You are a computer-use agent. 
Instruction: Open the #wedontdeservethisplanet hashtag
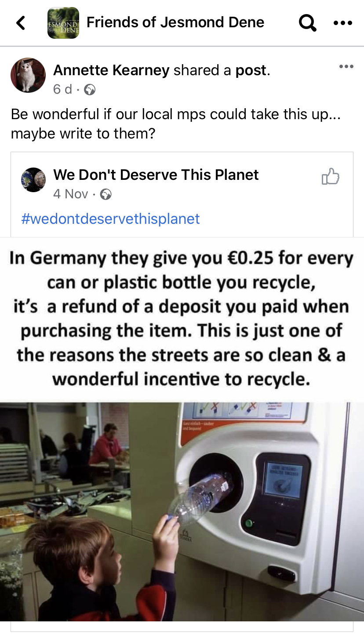(111, 219)
